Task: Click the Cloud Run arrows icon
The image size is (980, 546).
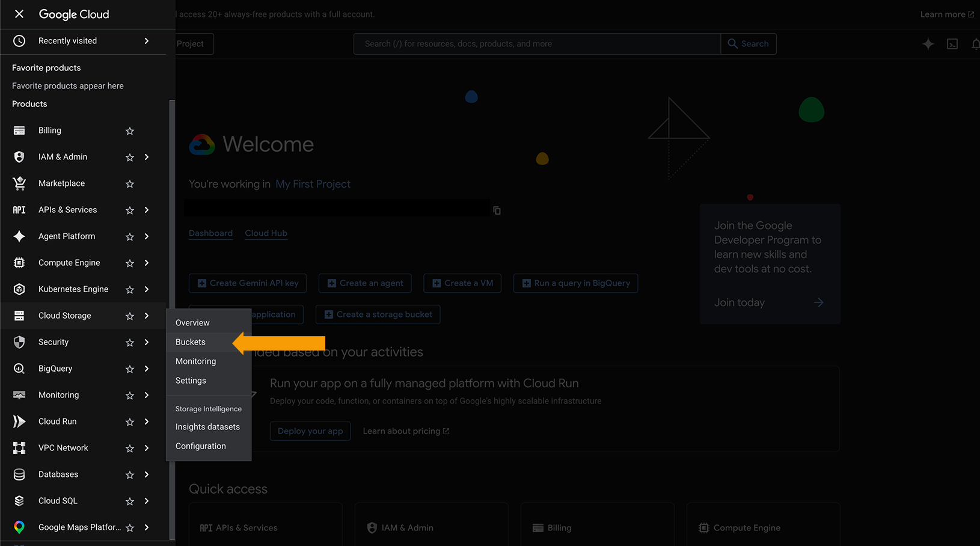Action: tap(19, 422)
